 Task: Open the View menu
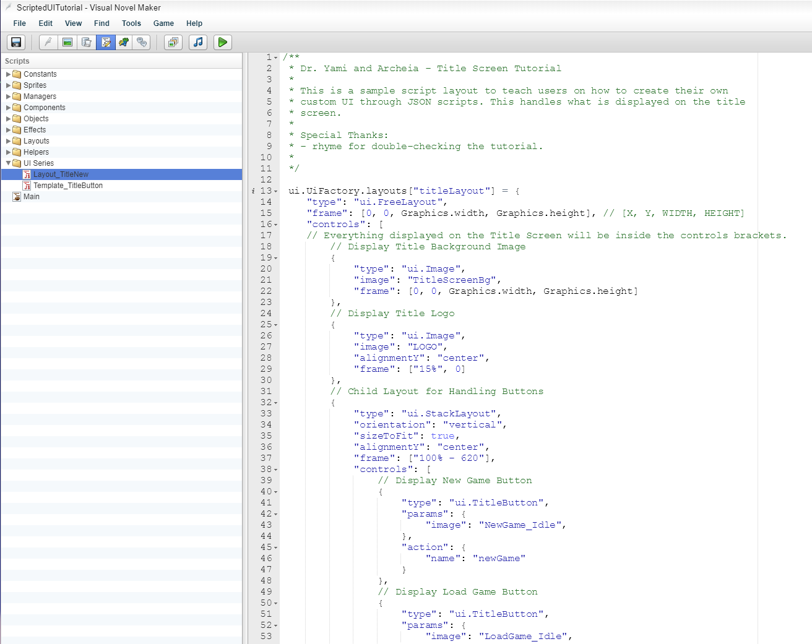point(74,24)
